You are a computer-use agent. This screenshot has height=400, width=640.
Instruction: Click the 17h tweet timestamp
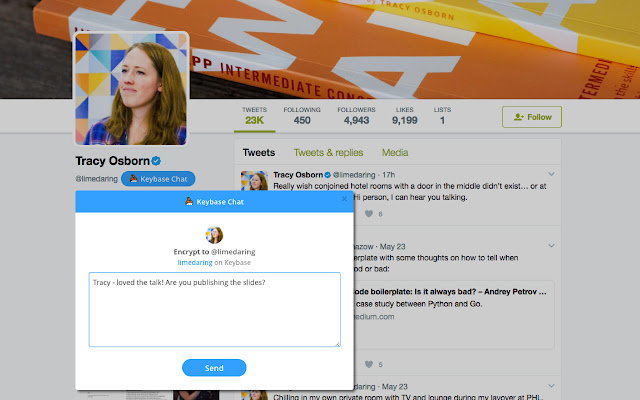tap(389, 175)
